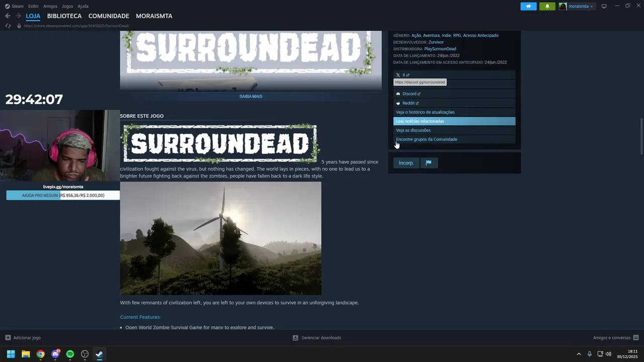644x362 pixels.
Task: Open publisher PlaySurrounDead link
Action: click(x=440, y=49)
